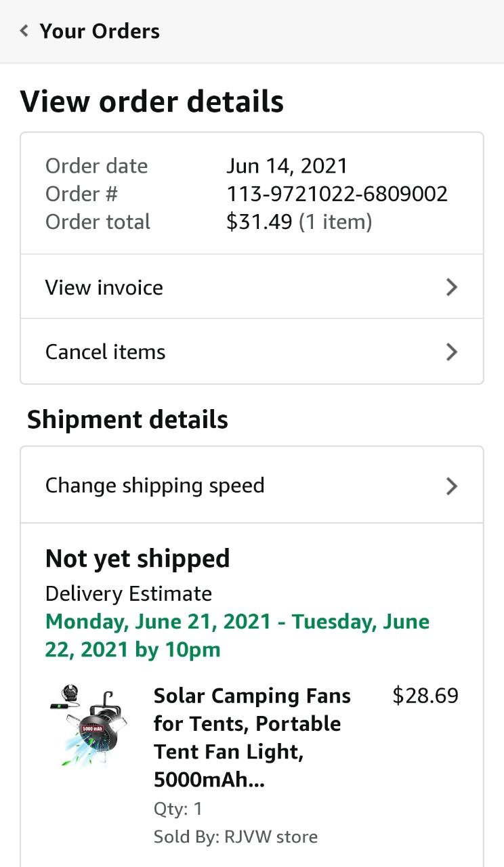
Task: Click the Sold By RJVW store text
Action: [x=236, y=837]
